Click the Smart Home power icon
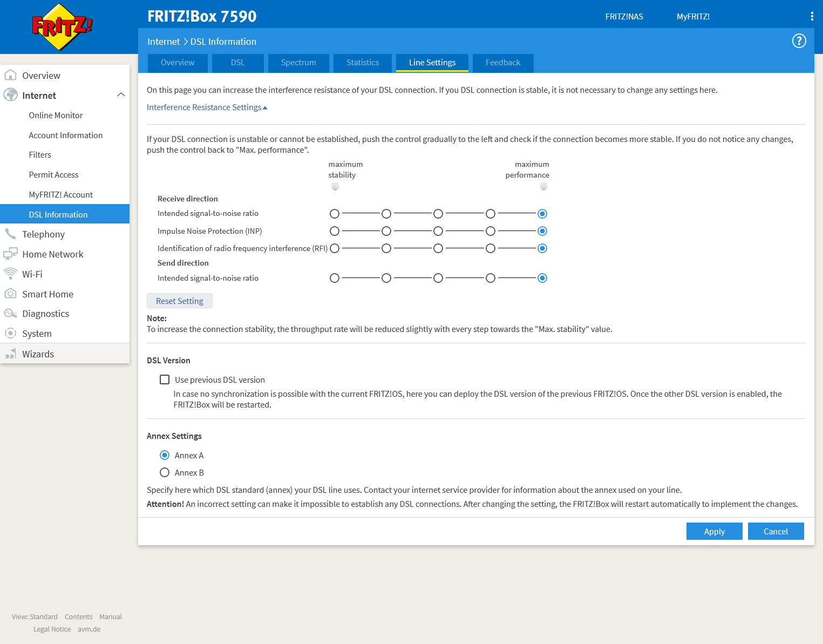The image size is (823, 644). click(x=10, y=294)
